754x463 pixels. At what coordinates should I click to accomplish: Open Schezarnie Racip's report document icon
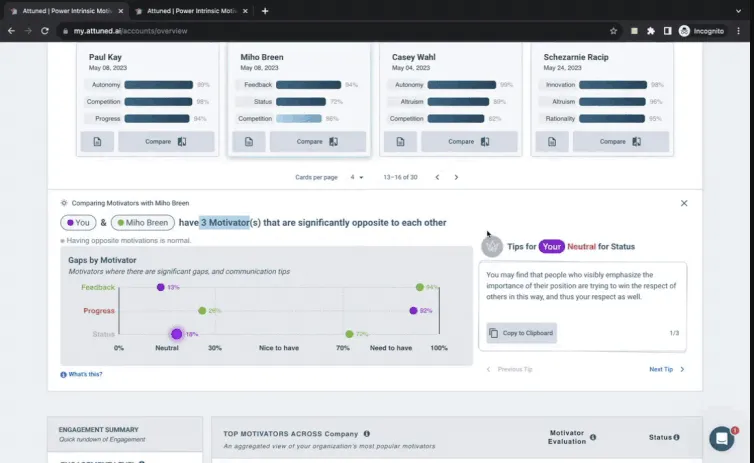(x=551, y=141)
